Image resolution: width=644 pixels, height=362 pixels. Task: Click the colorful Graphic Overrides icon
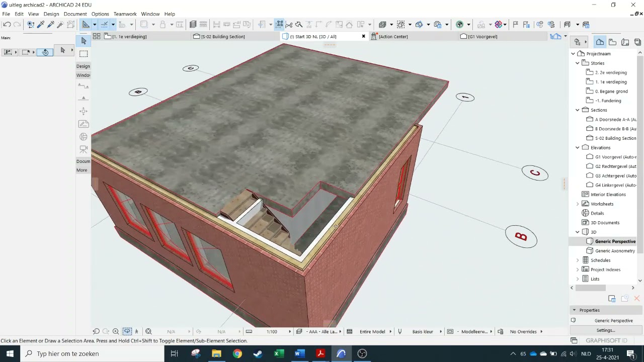[x=499, y=24]
